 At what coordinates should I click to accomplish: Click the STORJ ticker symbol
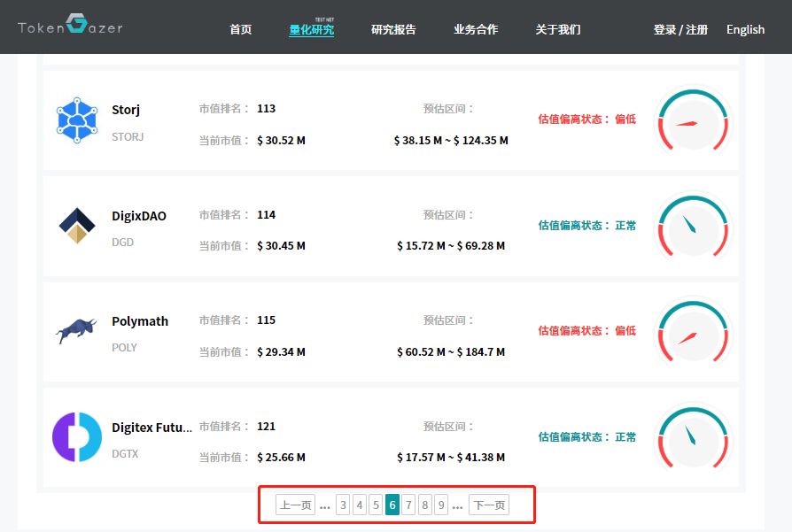coord(128,137)
